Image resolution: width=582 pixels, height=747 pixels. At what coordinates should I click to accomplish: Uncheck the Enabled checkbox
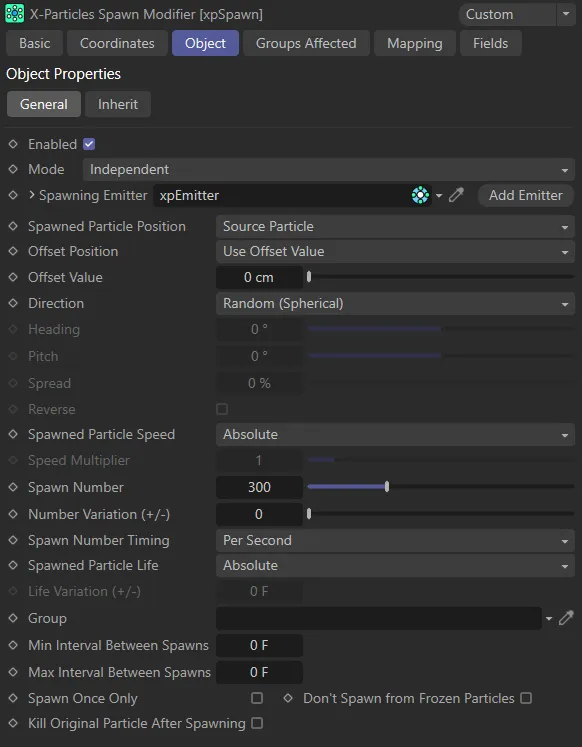coord(89,144)
